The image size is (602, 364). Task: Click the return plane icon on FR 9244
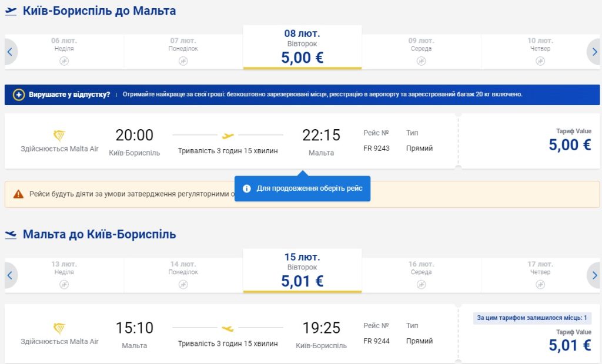tap(228, 328)
